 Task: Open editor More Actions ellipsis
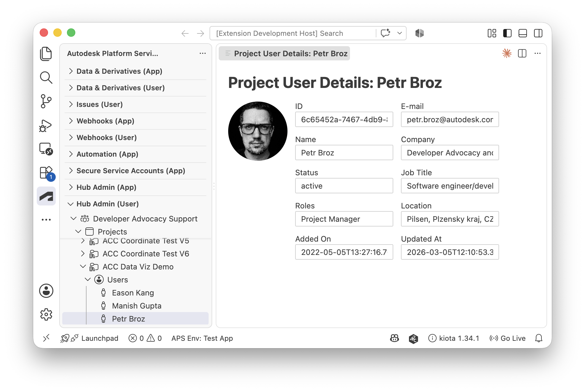point(538,53)
